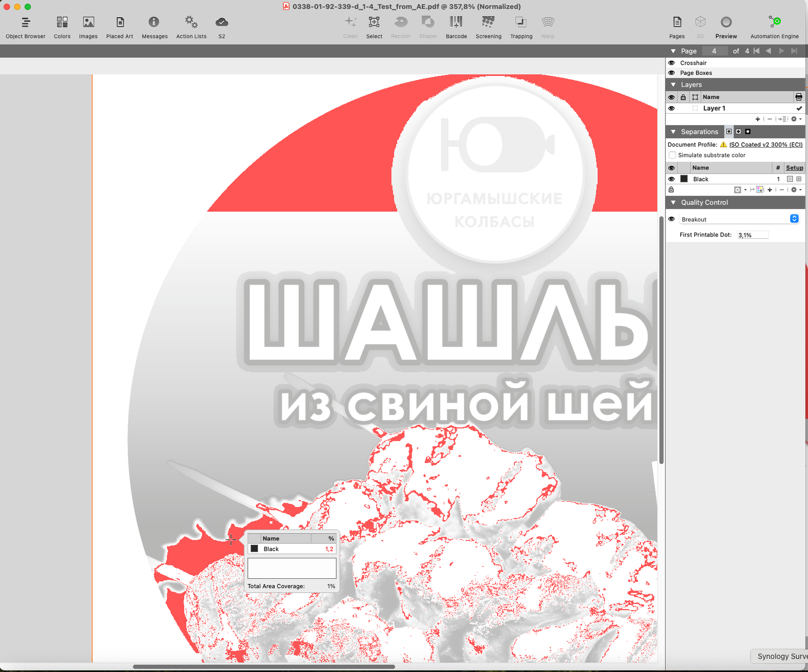Screen dimensions: 808x672
Task: Collapse the Layers panel
Action: [x=673, y=84]
